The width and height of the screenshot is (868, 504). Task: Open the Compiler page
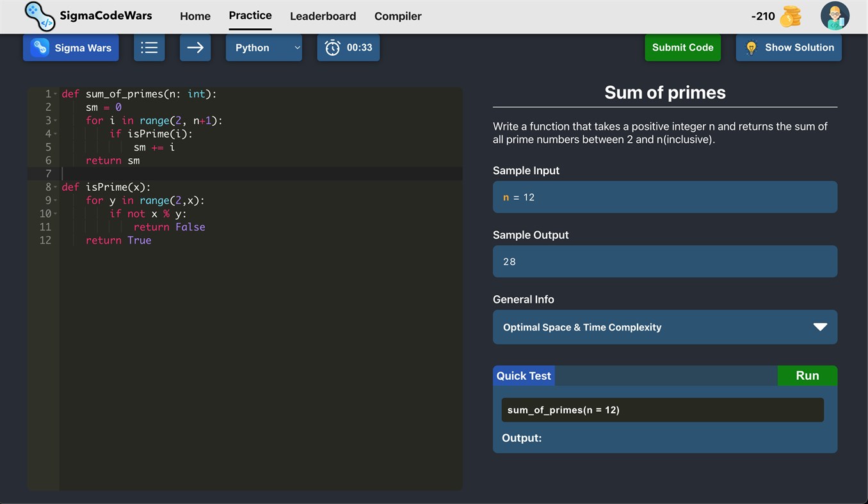[398, 16]
